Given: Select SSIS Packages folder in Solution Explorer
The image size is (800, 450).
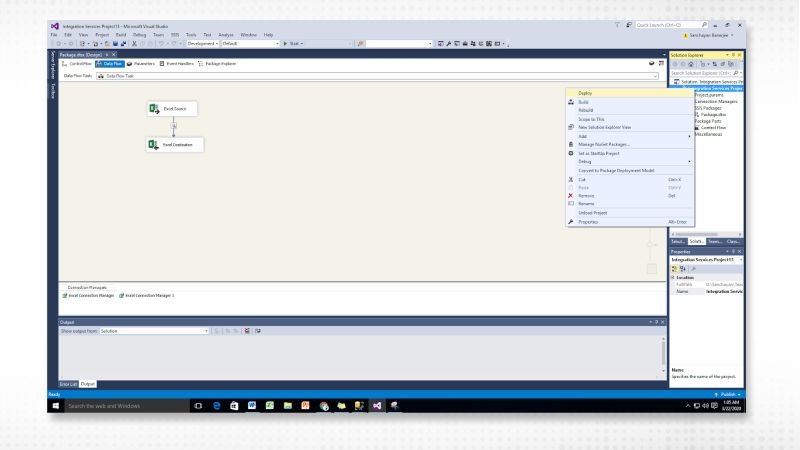Looking at the screenshot, I should tap(709, 108).
